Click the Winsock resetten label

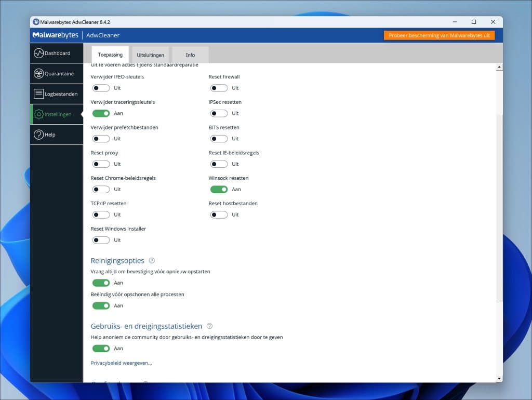pyautogui.click(x=229, y=178)
